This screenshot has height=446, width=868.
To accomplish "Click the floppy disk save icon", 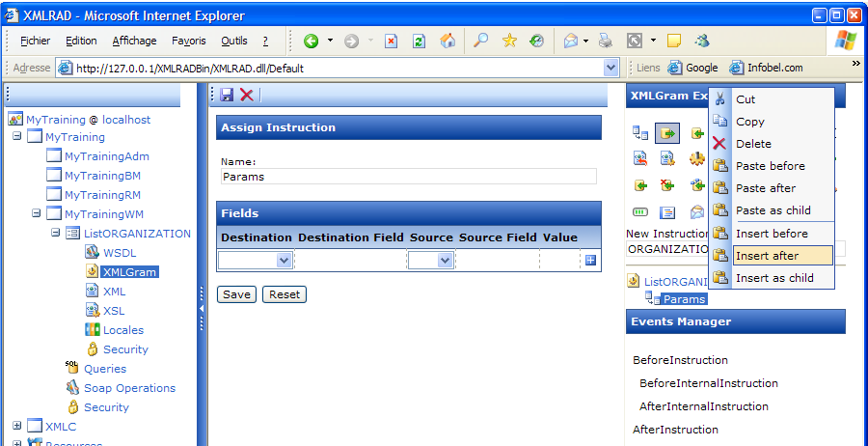I will 227,95.
